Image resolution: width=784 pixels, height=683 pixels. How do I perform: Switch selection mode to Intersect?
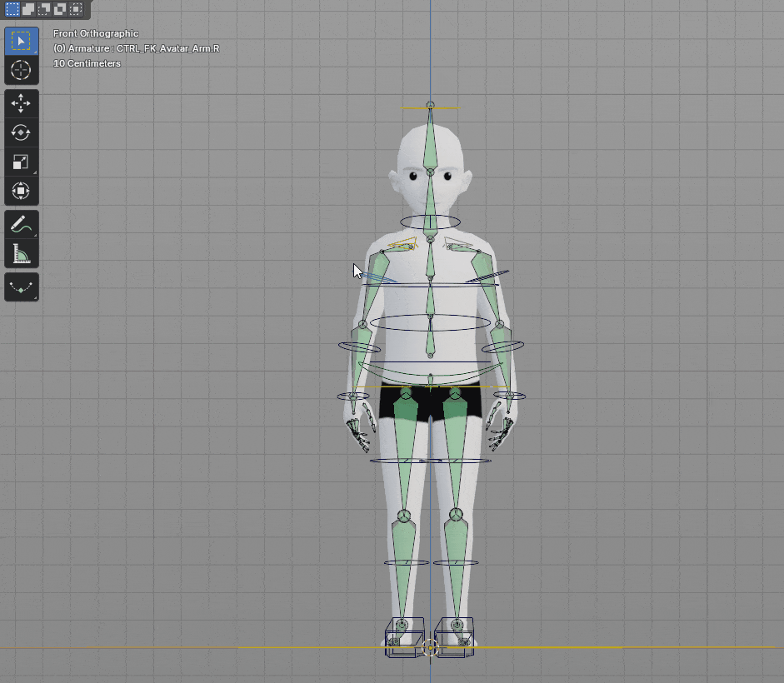pyautogui.click(x=76, y=9)
